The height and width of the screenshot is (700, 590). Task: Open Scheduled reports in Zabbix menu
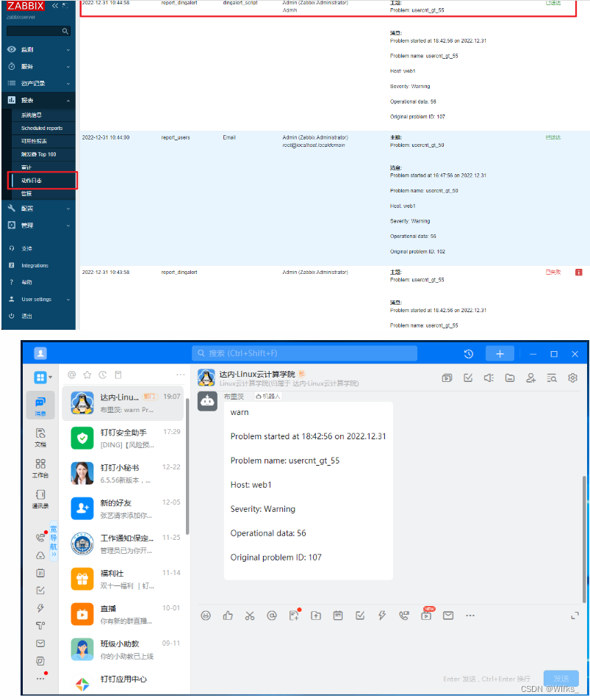42,128
